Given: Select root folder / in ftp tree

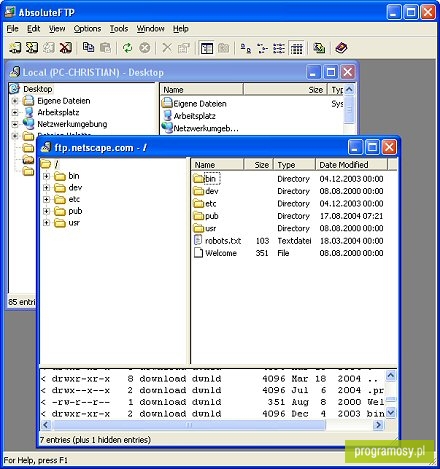Looking at the screenshot, I should click(x=56, y=164).
